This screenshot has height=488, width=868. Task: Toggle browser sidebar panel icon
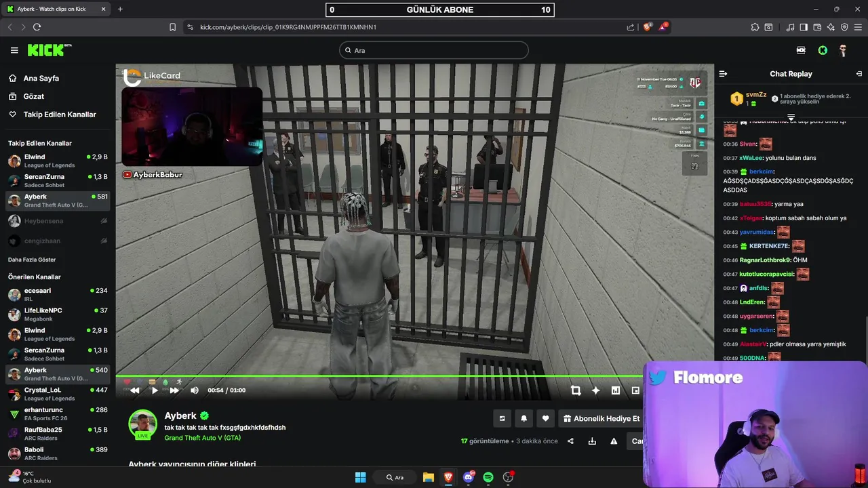804,27
